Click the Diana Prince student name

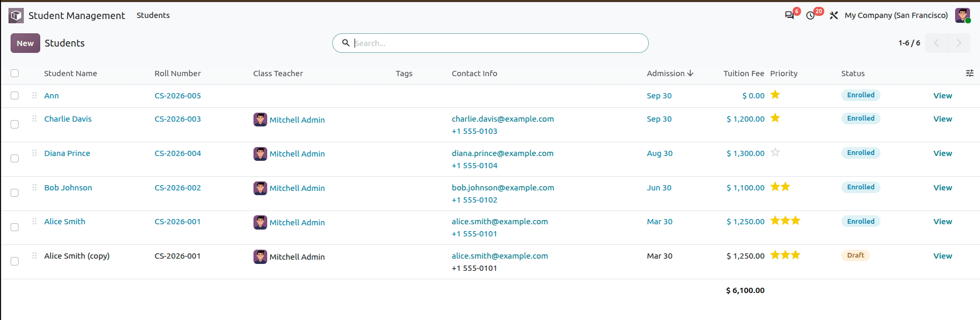coord(67,153)
